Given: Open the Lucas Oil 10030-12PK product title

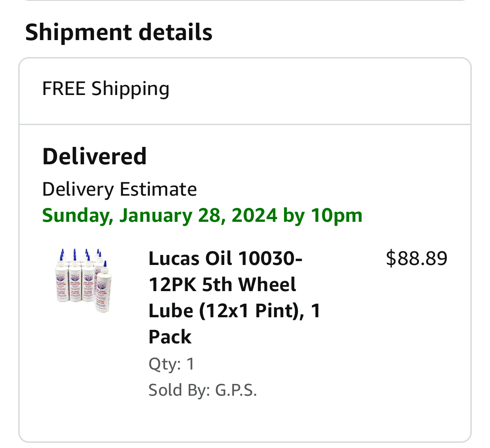Looking at the screenshot, I should click(234, 297).
